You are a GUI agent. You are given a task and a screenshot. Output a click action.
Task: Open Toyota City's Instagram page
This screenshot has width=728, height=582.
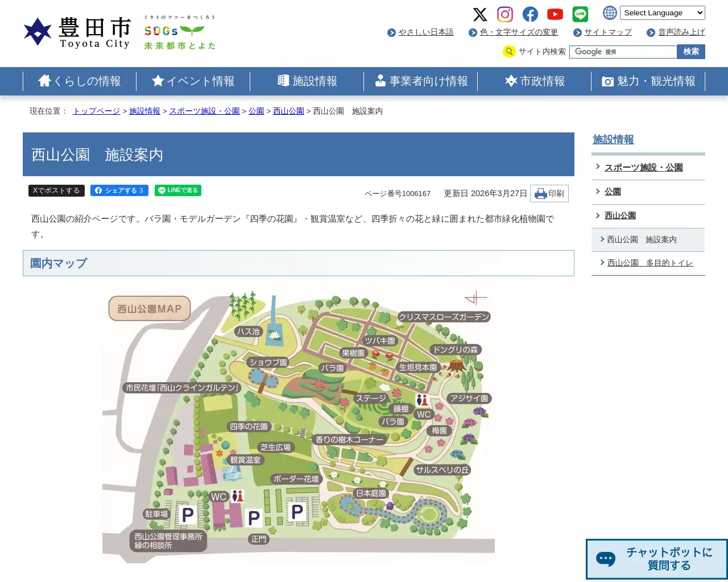tap(505, 14)
